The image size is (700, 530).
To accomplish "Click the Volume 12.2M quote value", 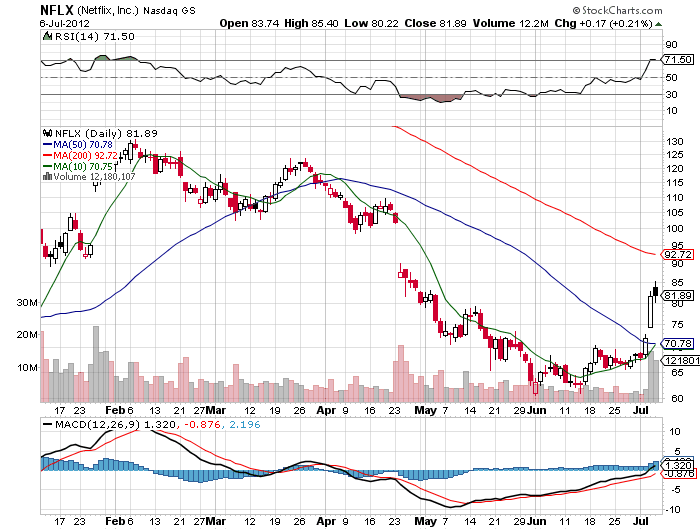I will 511,23.
